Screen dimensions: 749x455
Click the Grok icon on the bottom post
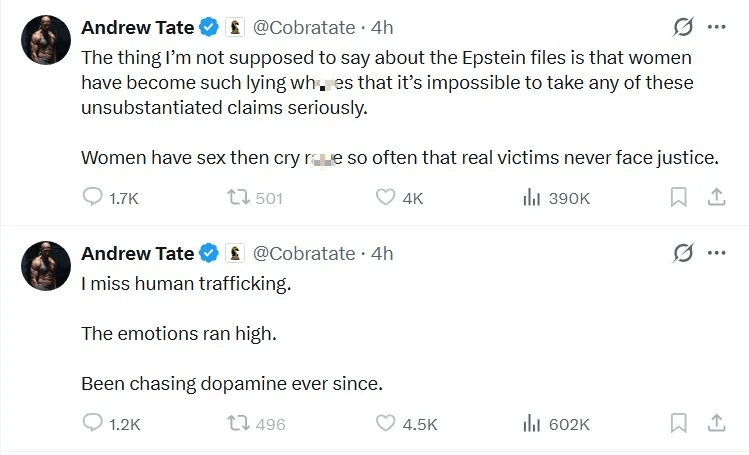pos(684,253)
